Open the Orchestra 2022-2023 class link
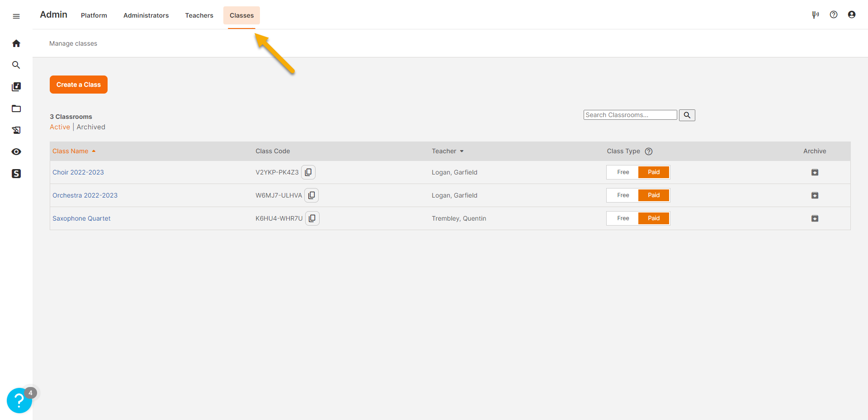This screenshot has height=420, width=868. click(85, 195)
